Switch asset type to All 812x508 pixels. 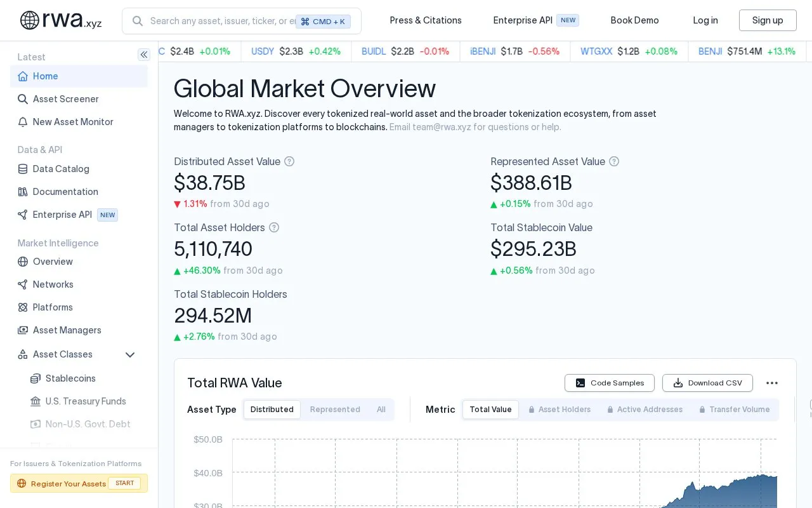click(381, 410)
